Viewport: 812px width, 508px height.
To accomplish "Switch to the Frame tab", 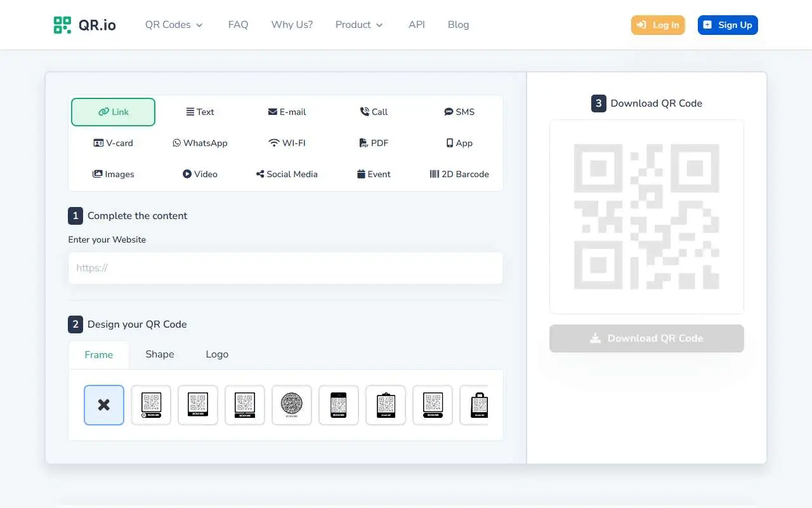I will click(98, 355).
